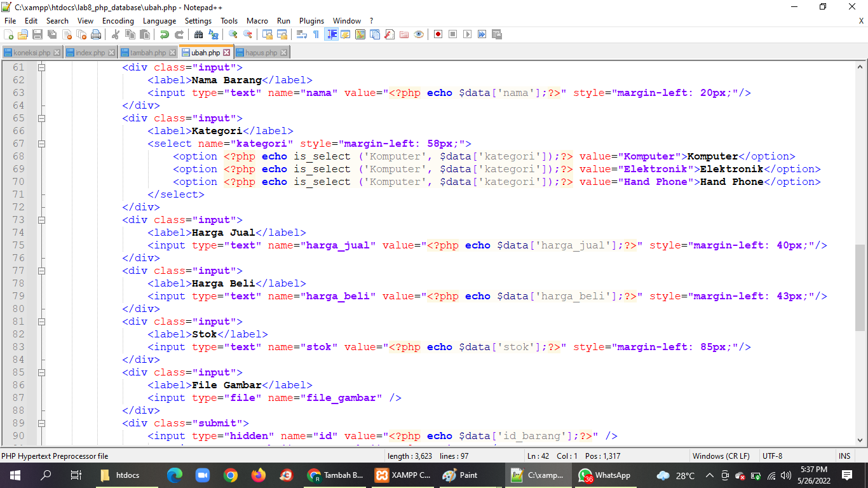Screen dimensions: 868x488
Task: Open the Language menu
Action: click(x=159, y=20)
